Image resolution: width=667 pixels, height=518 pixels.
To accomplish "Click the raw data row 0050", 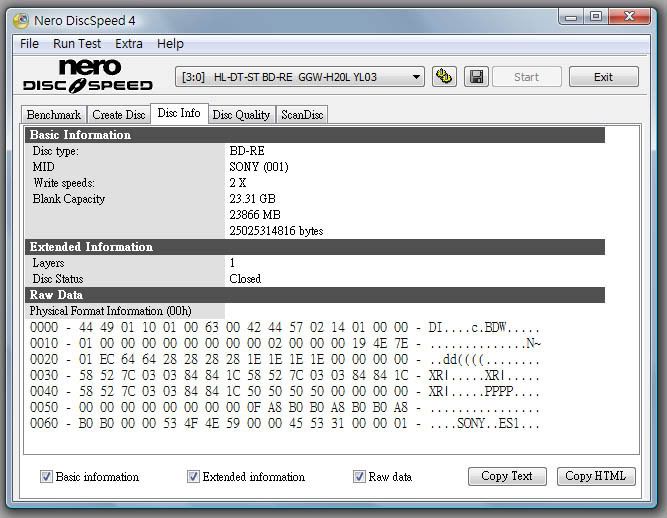I will click(x=285, y=407).
